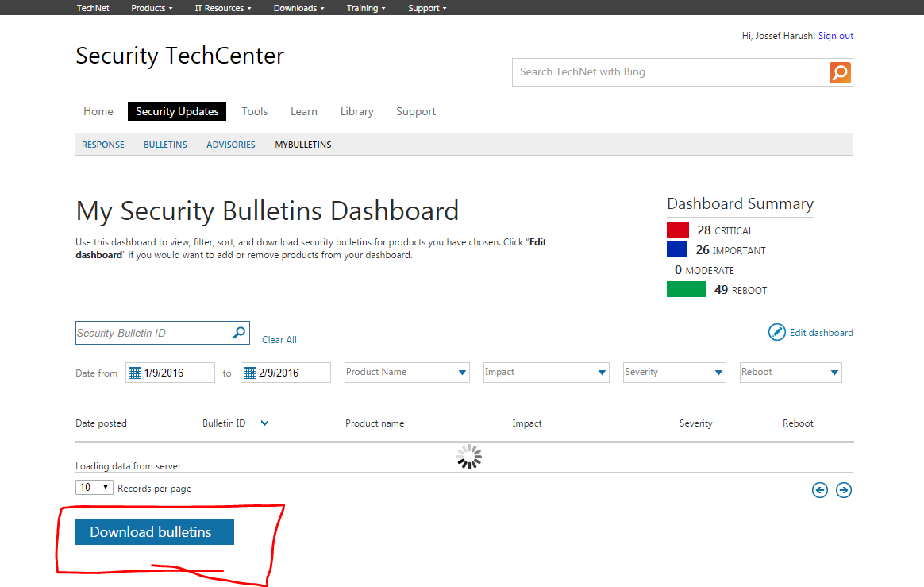Open the Support tab below the title
Viewport: 924px width, 587px height.
pyautogui.click(x=416, y=111)
